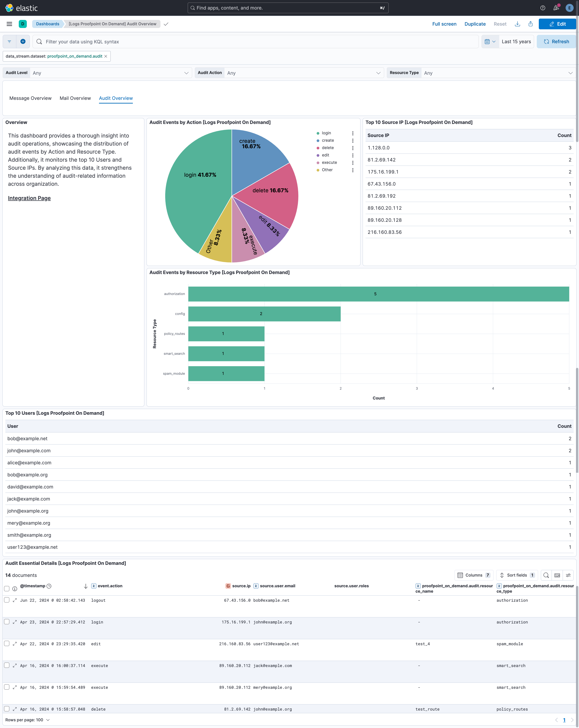
Task: Open the download/export panel icon
Action: pos(518,24)
